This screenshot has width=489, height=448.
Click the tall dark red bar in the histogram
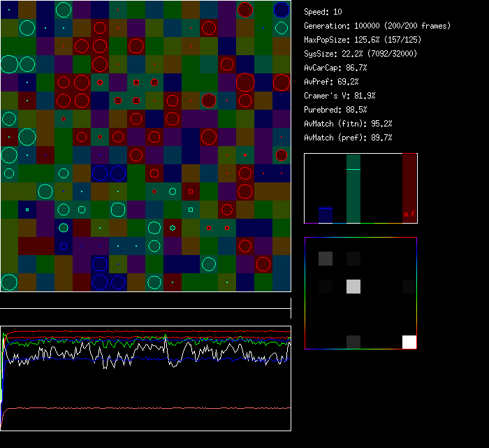click(409, 185)
